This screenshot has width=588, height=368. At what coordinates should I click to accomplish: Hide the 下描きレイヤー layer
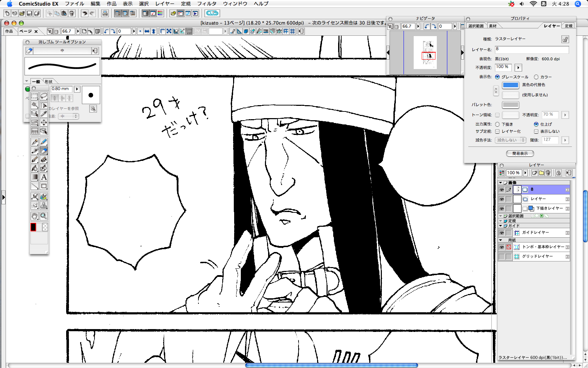[x=502, y=209]
